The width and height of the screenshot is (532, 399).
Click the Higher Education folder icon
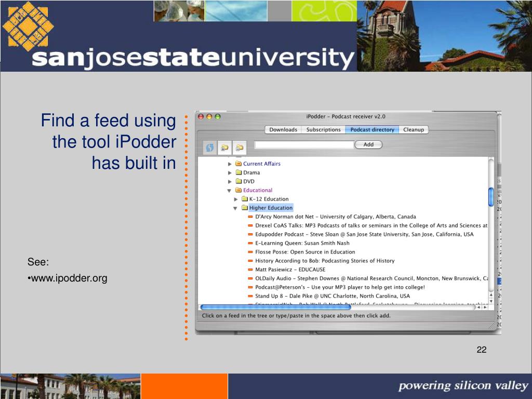click(x=245, y=208)
